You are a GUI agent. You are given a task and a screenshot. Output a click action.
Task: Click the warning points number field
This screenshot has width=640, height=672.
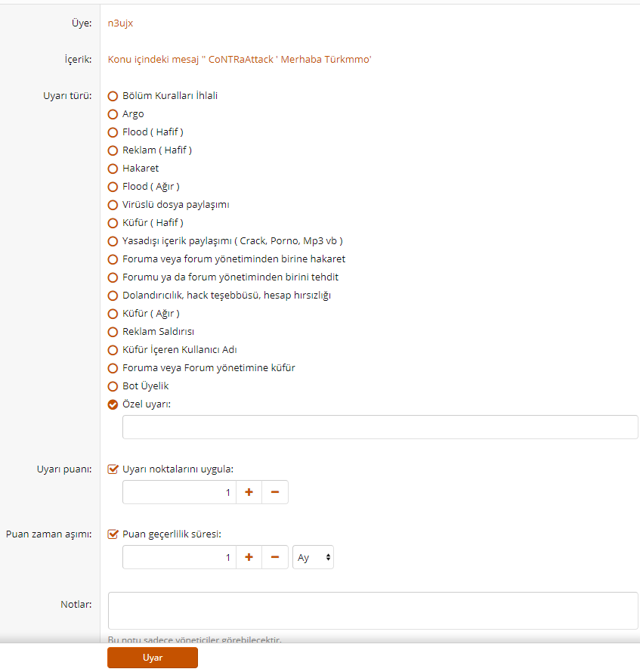coord(179,492)
